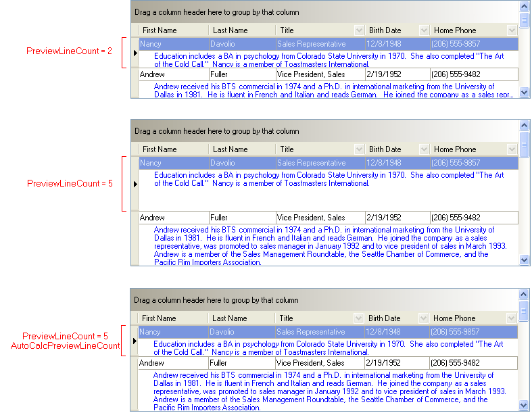Click scrollbar thumb of middle grid
Image resolution: width=532 pixels, height=413 pixels.
click(524, 145)
